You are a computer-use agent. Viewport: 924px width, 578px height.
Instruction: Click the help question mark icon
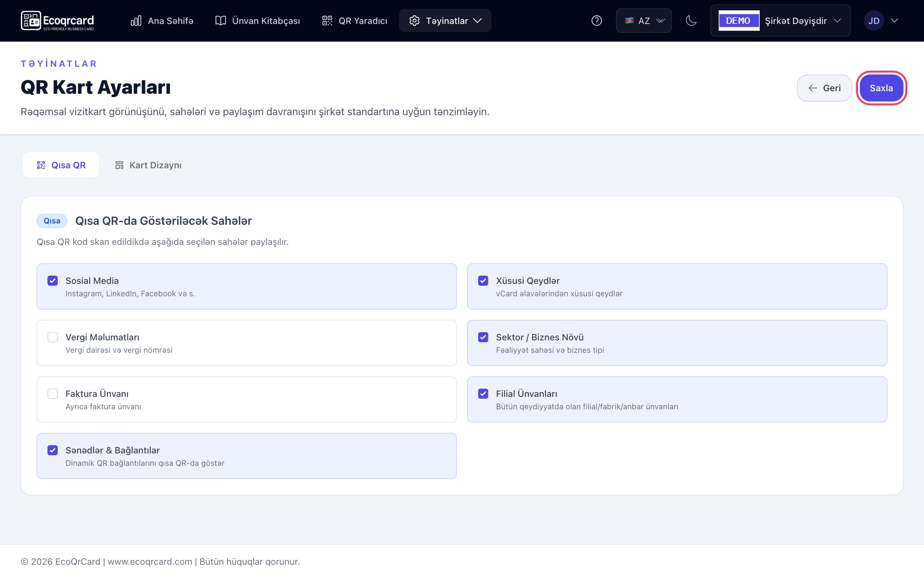pos(596,21)
